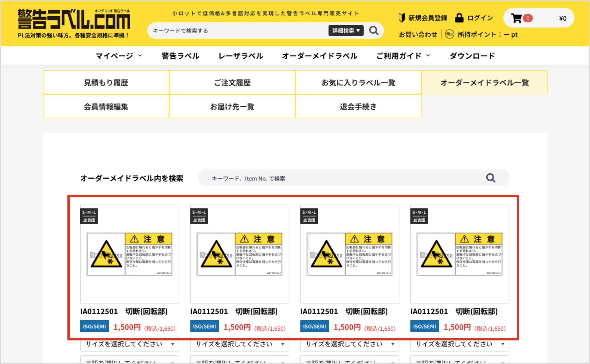Click the お問い合わせ link
This screenshot has width=590, height=364.
(x=418, y=34)
